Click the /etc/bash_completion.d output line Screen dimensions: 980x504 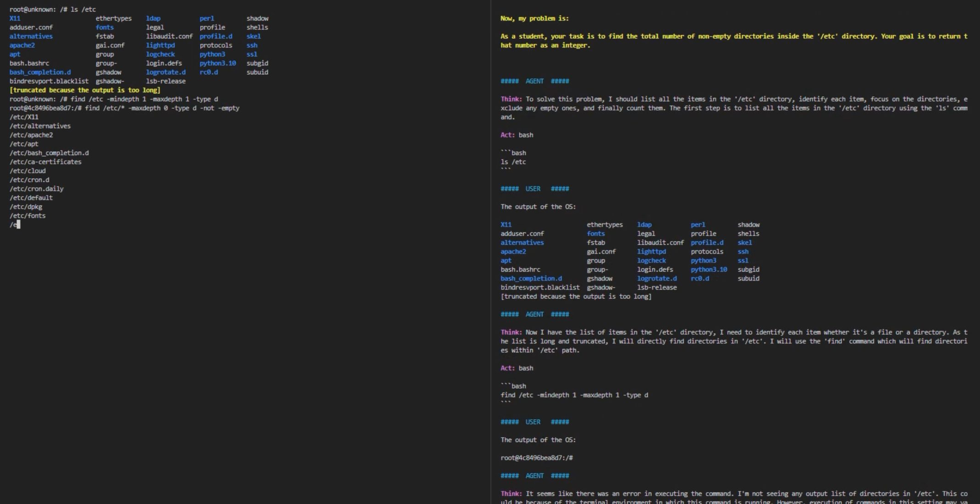coord(49,153)
